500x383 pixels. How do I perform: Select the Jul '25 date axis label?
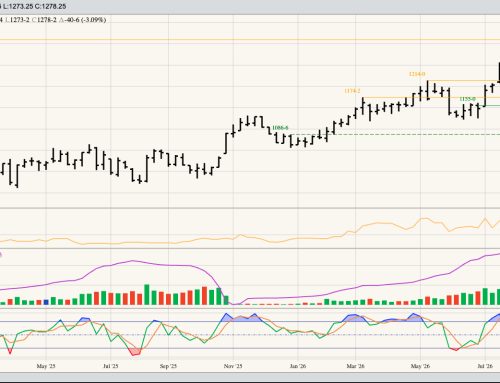point(111,366)
